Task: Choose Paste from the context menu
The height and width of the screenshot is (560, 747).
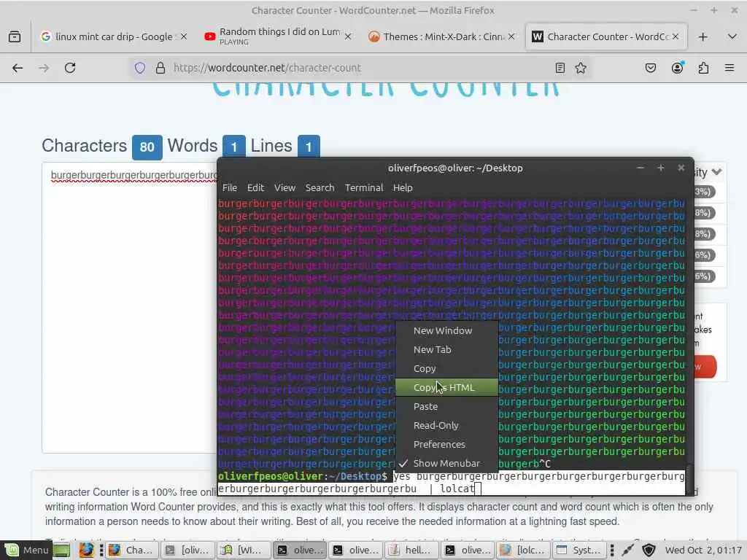Action: 446,407
